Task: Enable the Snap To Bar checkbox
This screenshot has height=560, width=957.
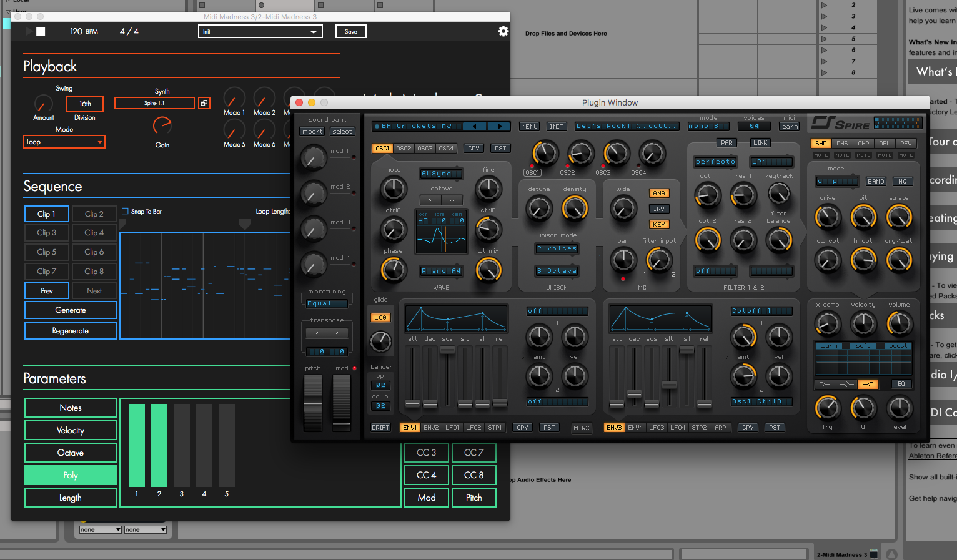Action: click(x=125, y=211)
